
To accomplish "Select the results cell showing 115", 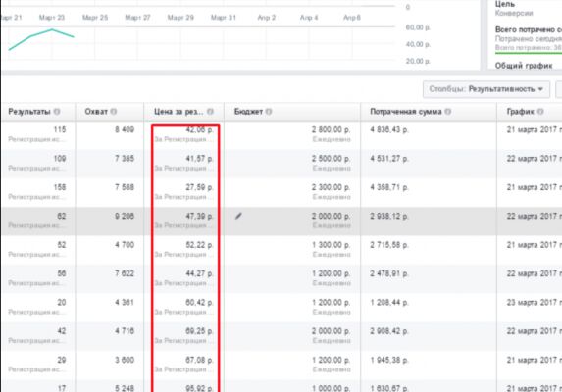I will click(60, 129).
